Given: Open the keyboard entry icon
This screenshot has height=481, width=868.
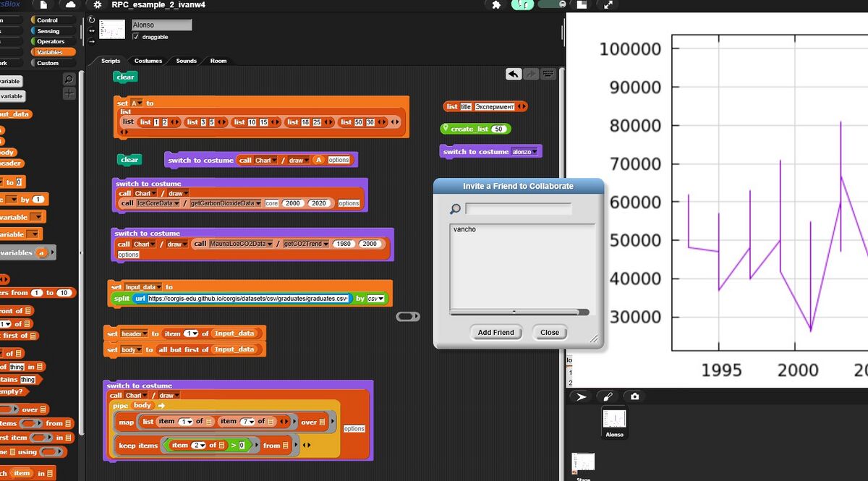Looking at the screenshot, I should coord(548,74).
